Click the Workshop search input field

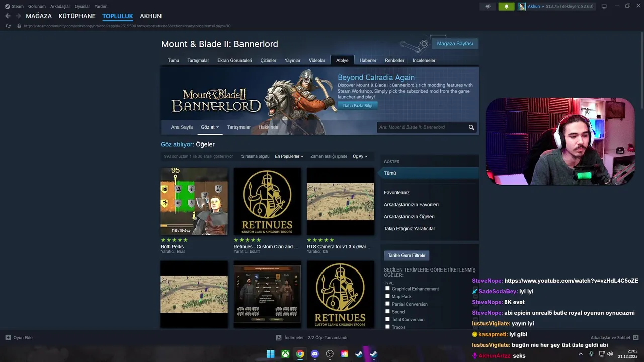coord(422,127)
